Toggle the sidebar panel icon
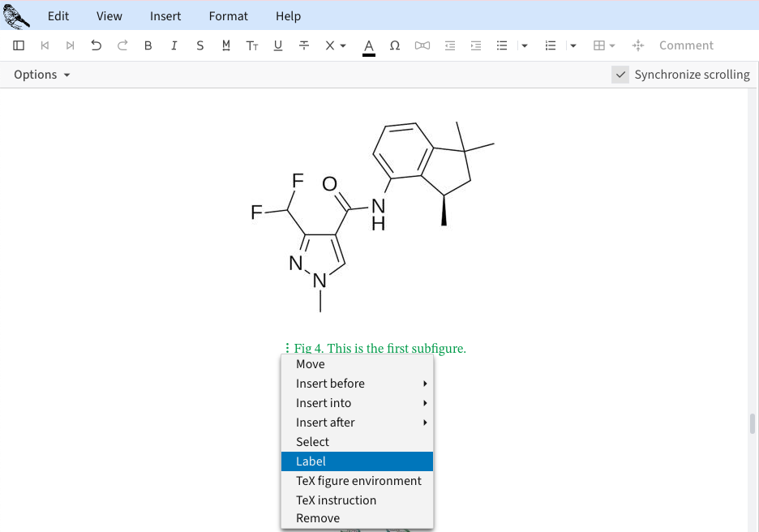759x532 pixels. tap(19, 45)
